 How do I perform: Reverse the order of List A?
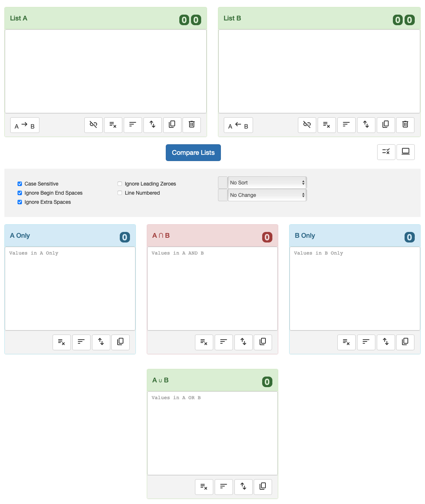pyautogui.click(x=153, y=125)
